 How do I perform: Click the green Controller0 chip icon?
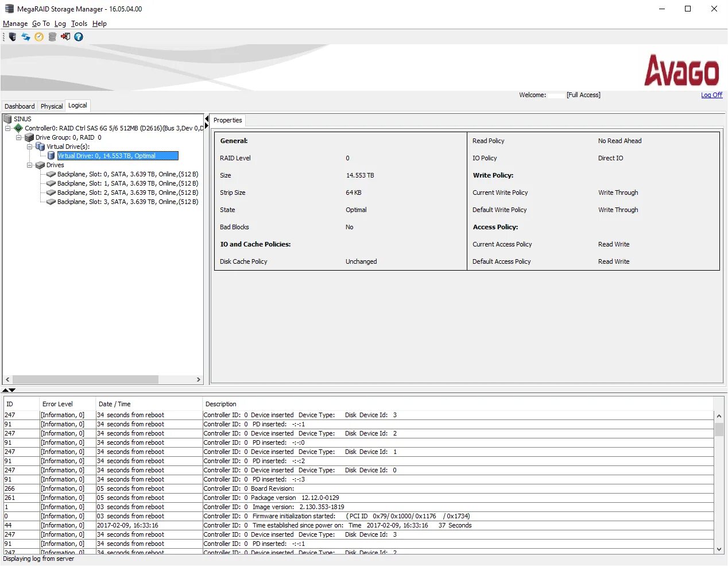(x=18, y=128)
